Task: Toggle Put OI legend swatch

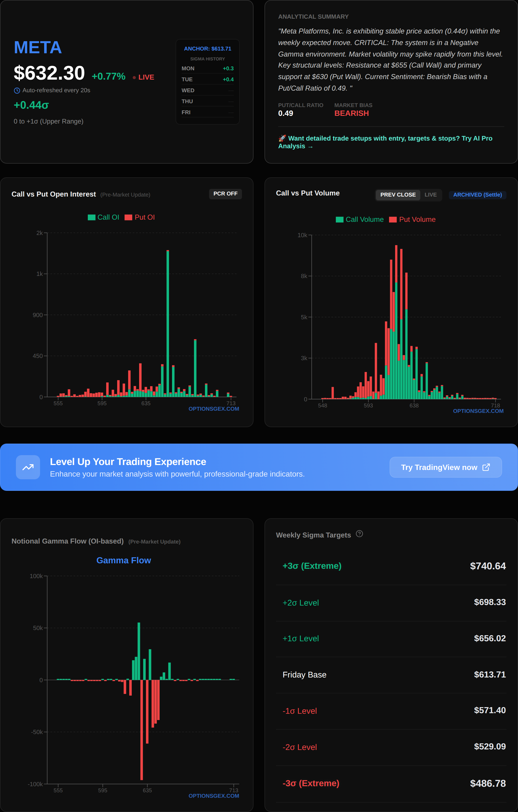Action: 128,217
